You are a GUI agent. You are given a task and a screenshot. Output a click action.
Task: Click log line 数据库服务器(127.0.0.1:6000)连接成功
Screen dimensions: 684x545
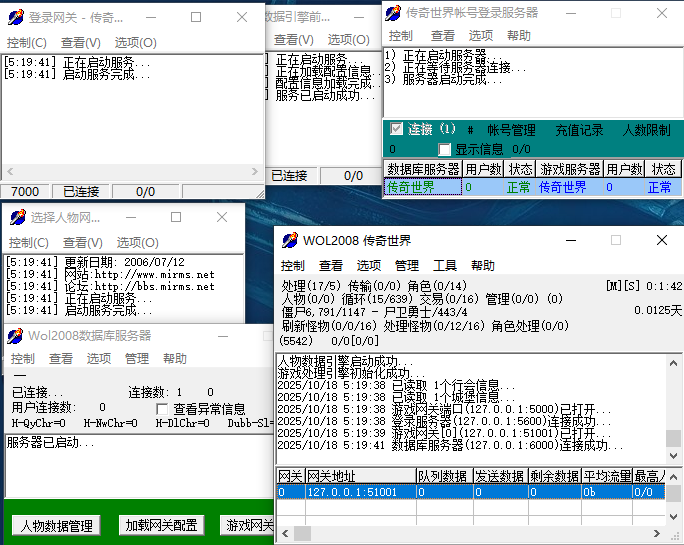pyautogui.click(x=450, y=445)
